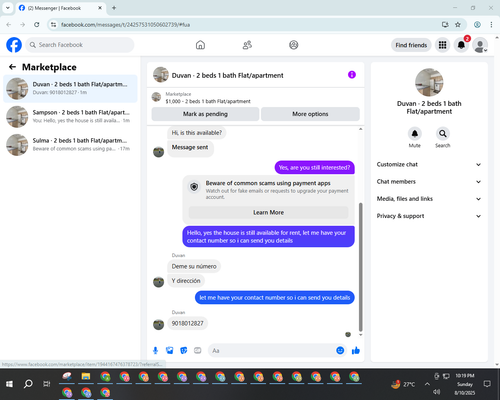
Task: Click the voice clip microphone icon
Action: point(155,350)
